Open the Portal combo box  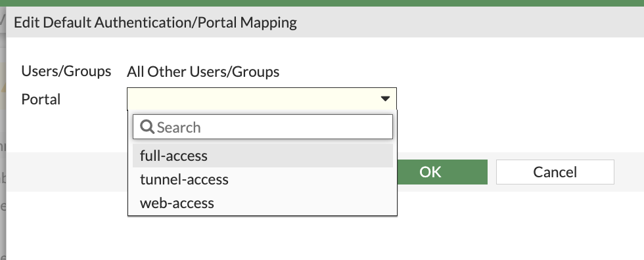point(262,99)
